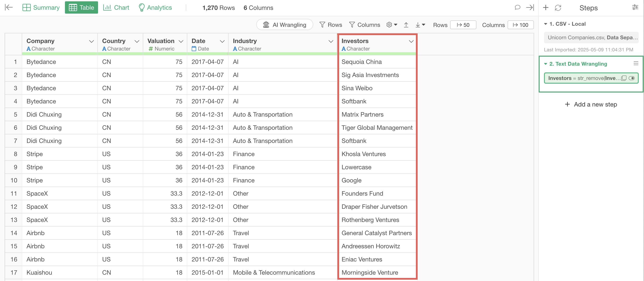Click the General Catalyst Partners cell

pos(377,233)
